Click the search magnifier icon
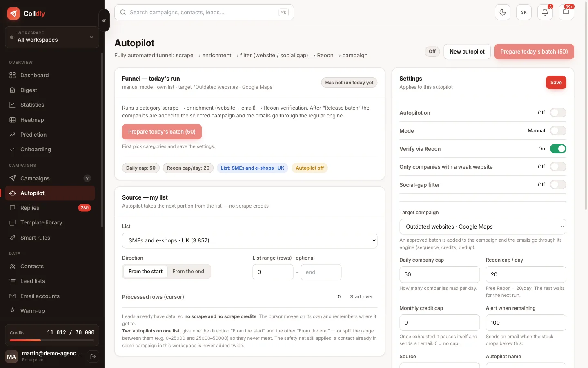Image resolution: width=588 pixels, height=368 pixels. coord(123,12)
